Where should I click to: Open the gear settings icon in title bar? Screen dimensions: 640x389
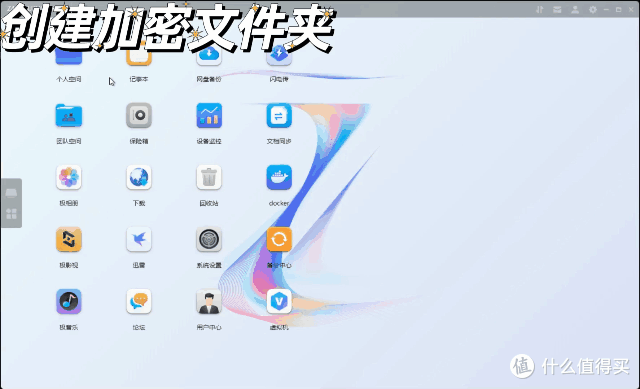(593, 9)
